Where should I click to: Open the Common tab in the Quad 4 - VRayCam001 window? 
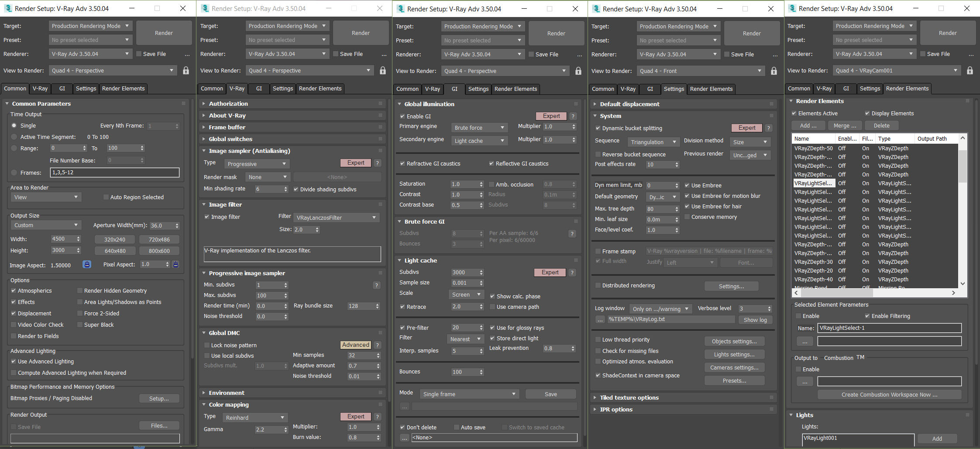point(799,88)
